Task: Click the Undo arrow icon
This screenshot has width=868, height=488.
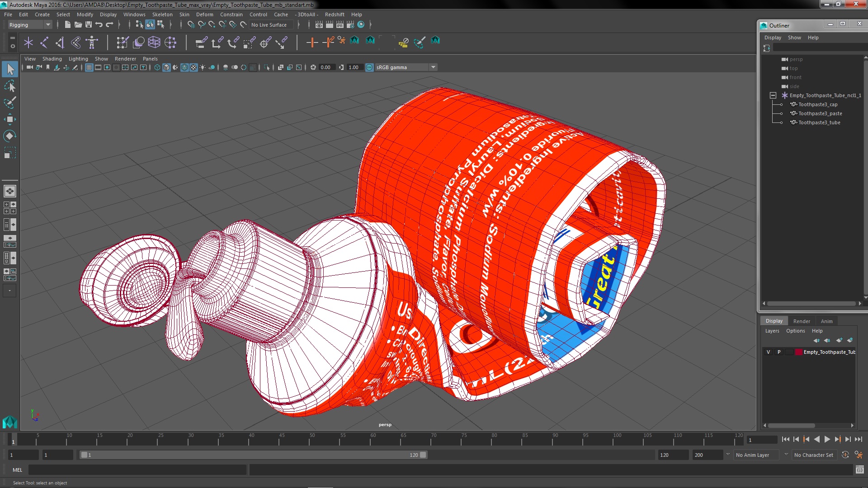Action: [99, 24]
